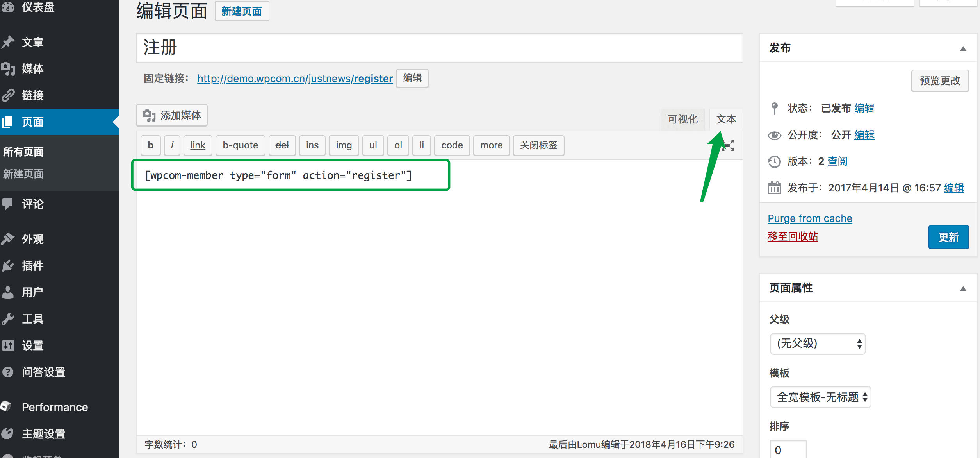980x458 pixels.
Task: Click the Purge from cache link
Action: (x=810, y=218)
